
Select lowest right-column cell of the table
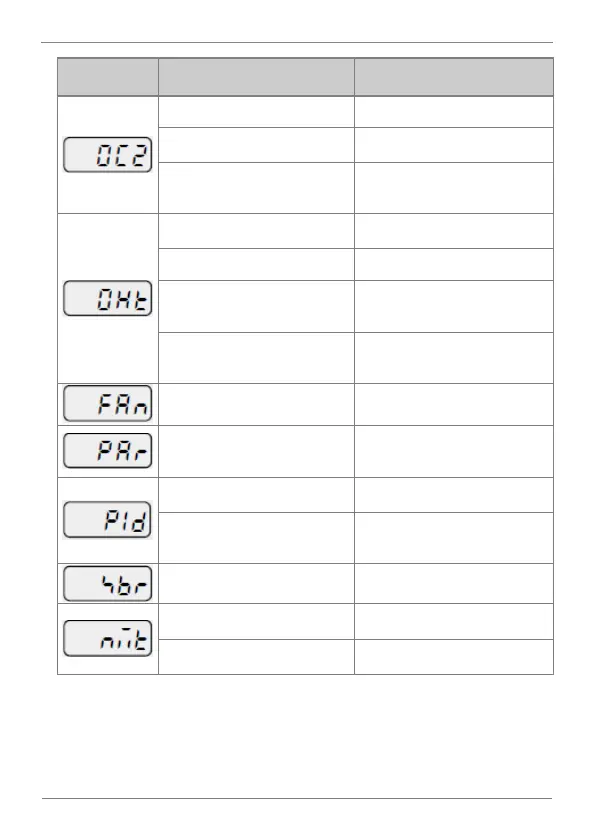tap(454, 657)
